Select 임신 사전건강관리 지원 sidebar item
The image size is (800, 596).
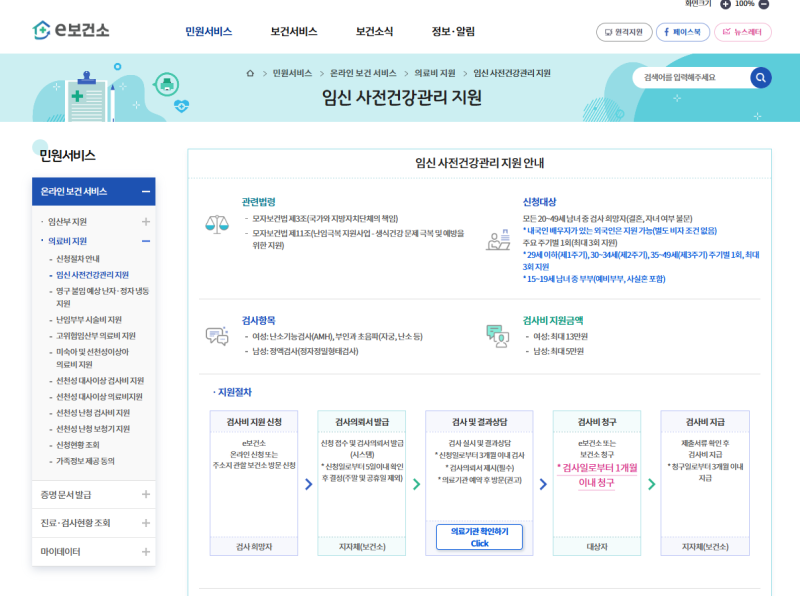92,275
